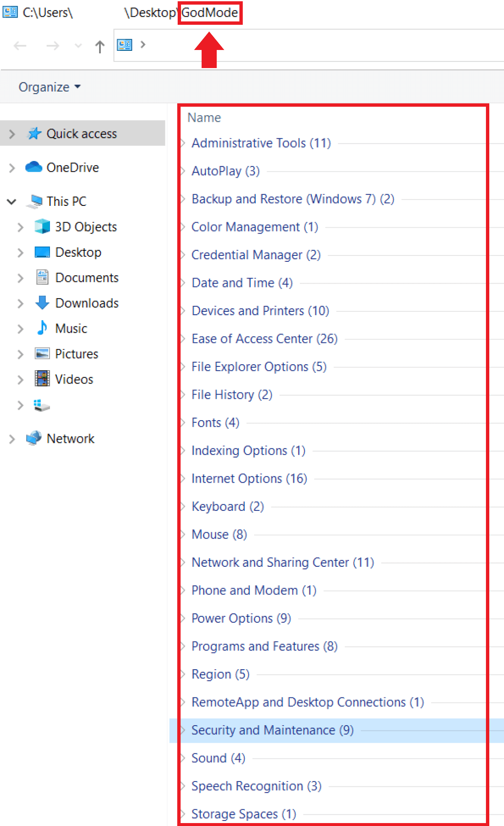Click Phone and Modem (1) group
The height and width of the screenshot is (826, 504).
click(x=254, y=590)
